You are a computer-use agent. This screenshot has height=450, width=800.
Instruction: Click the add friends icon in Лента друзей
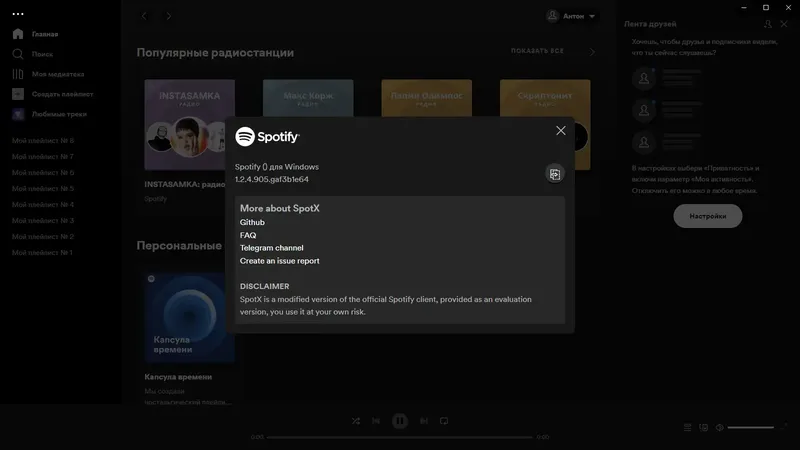click(767, 24)
